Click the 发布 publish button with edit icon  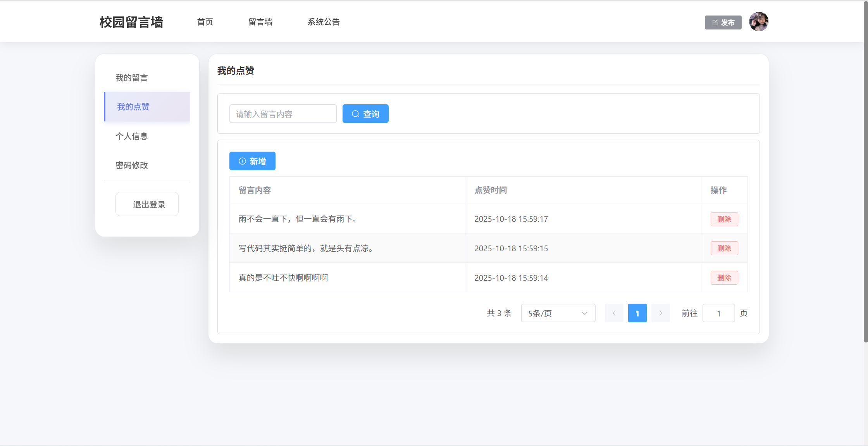pyautogui.click(x=723, y=22)
